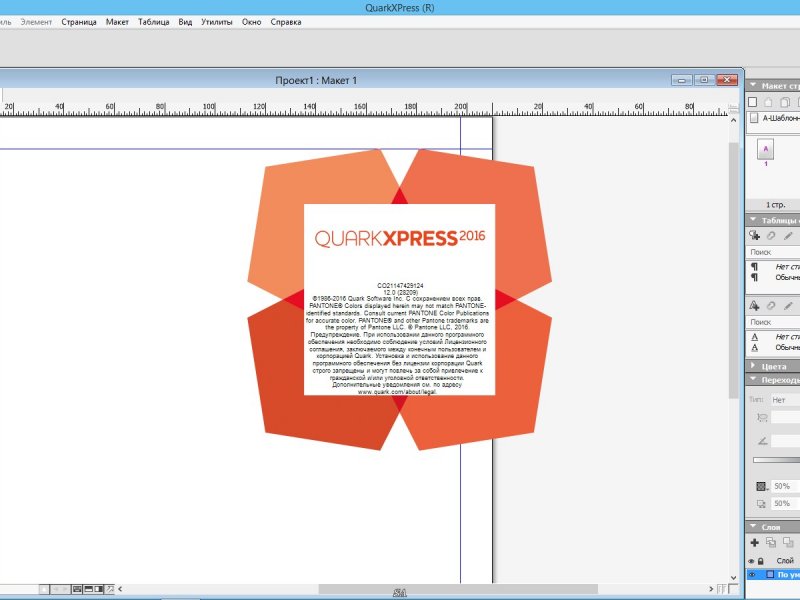Screen dimensions: 800x600
Task: Click the vertical scrollbar thumb of document window
Action: [733, 270]
